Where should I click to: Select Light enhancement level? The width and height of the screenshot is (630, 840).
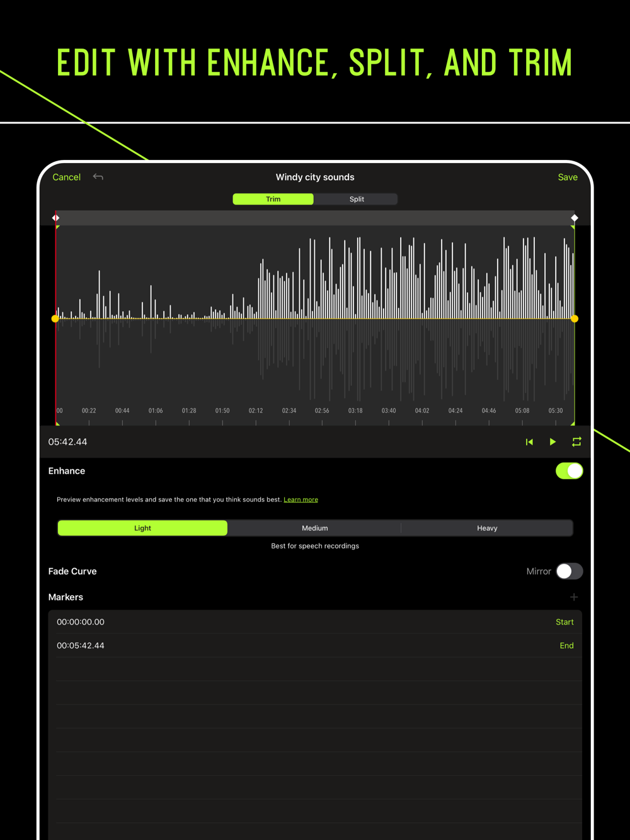[x=142, y=528]
